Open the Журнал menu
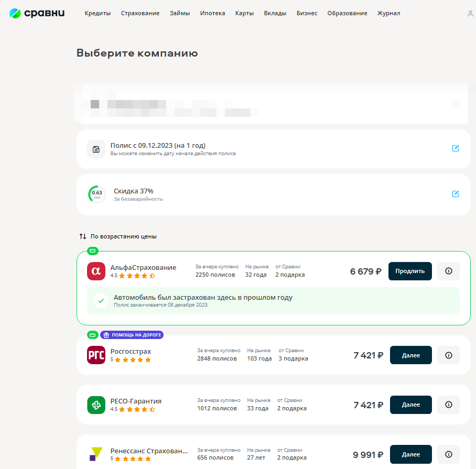476x469 pixels. [388, 13]
